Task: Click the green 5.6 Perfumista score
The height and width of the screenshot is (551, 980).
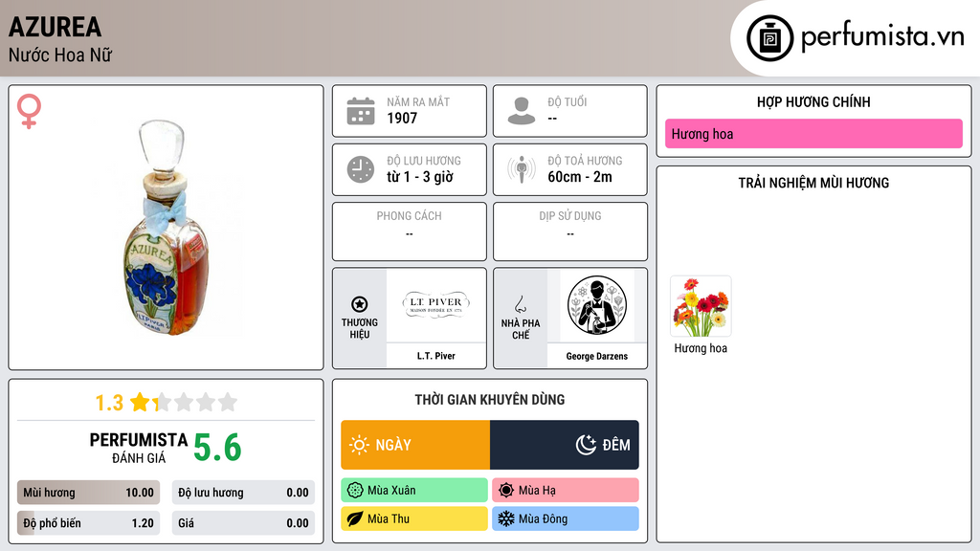Action: (217, 448)
